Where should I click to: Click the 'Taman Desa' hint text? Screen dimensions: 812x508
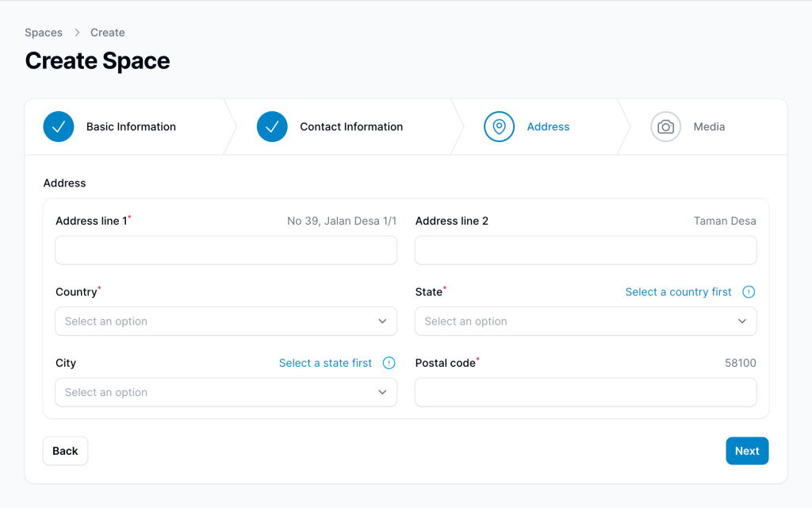click(725, 221)
